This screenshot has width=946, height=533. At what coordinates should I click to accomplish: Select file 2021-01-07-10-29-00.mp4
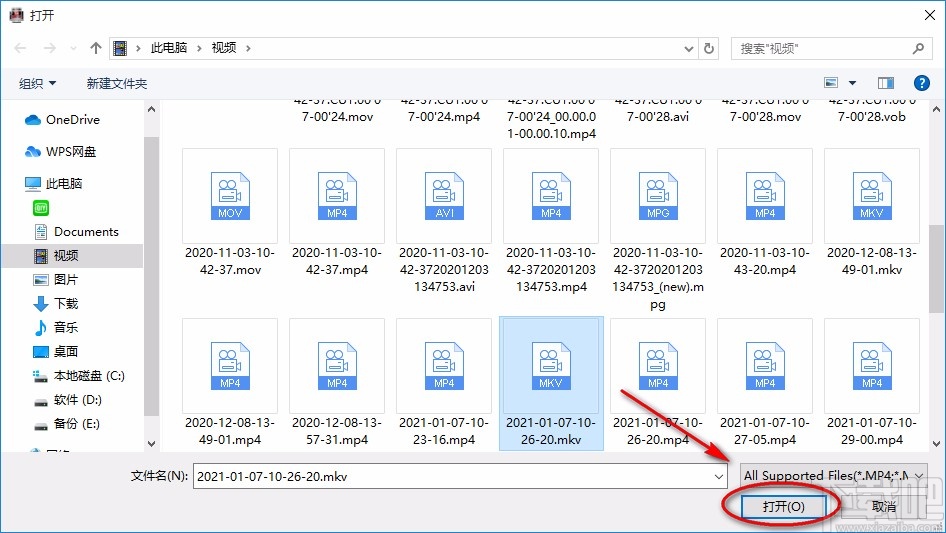[872, 383]
